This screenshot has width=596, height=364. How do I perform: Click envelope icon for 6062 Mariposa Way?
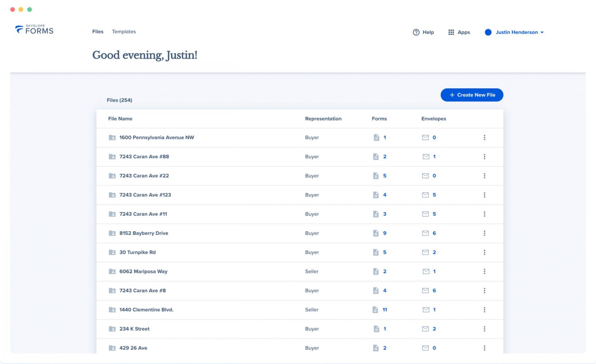pyautogui.click(x=426, y=271)
